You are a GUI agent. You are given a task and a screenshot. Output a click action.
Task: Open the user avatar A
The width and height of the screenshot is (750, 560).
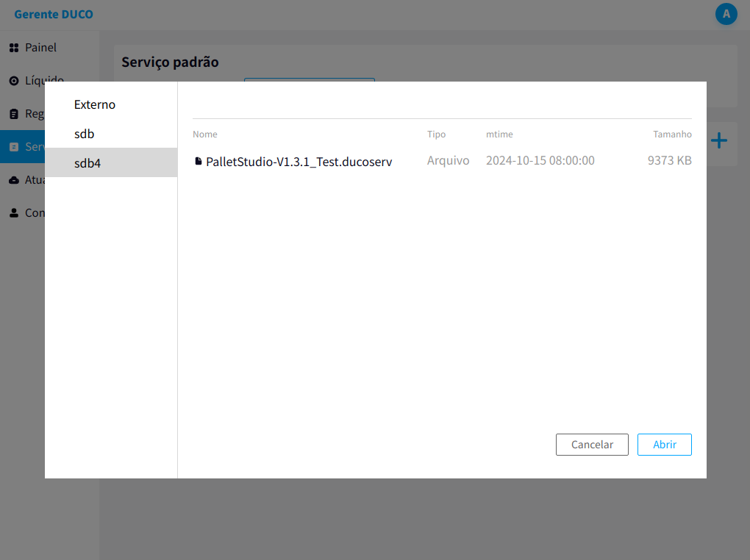pos(726,14)
